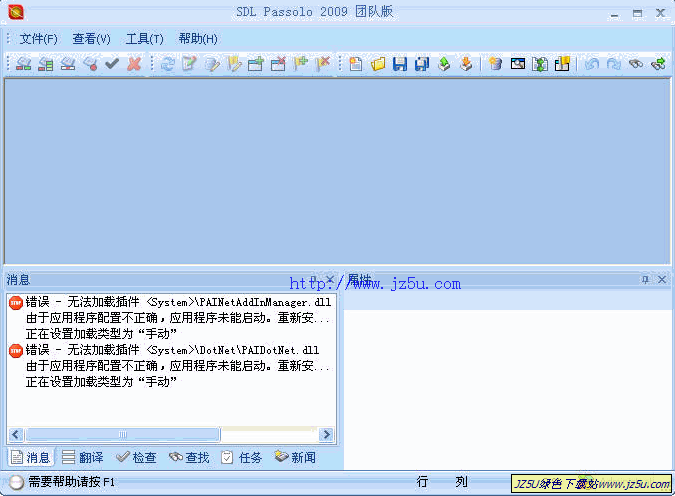Screen dimensions: 675x496
Task: Close the 属性 properties panel
Action: [662, 279]
